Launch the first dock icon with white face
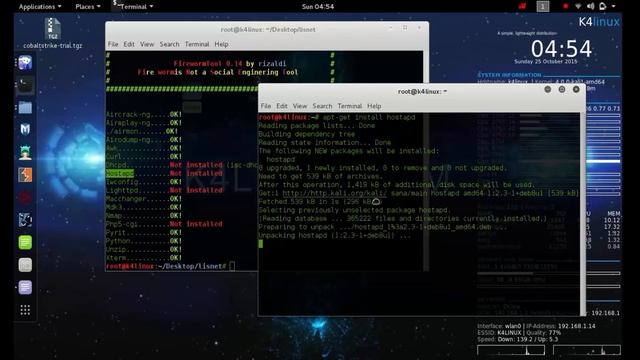The image size is (640, 360). pos(25,62)
